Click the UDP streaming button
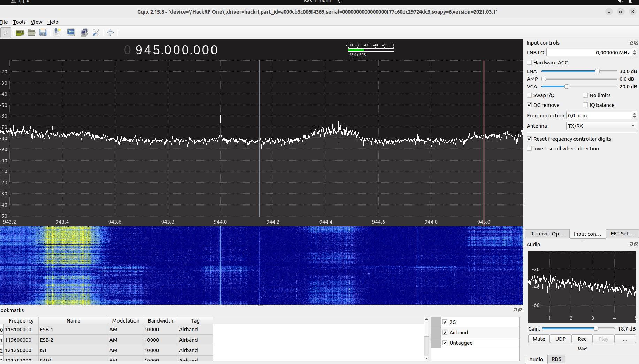 pyautogui.click(x=560, y=339)
